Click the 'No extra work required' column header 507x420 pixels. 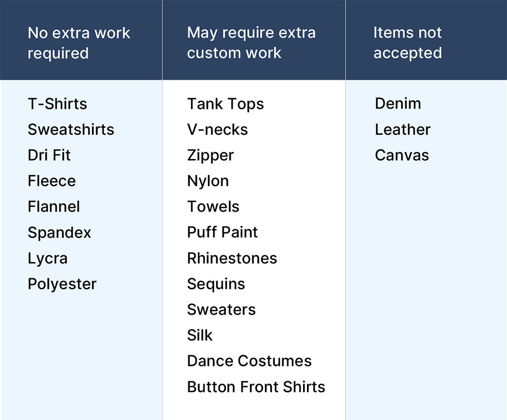click(79, 43)
